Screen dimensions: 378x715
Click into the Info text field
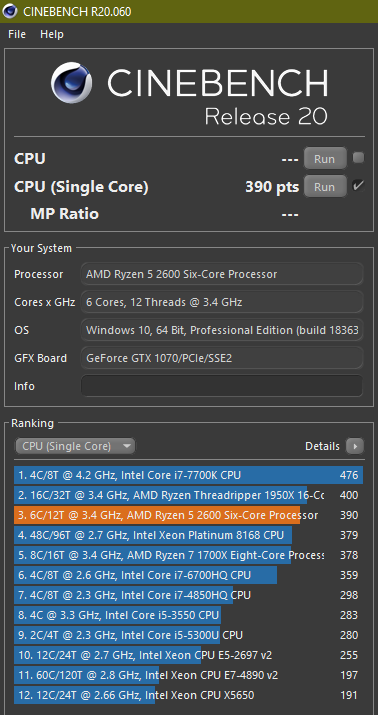coord(222,386)
